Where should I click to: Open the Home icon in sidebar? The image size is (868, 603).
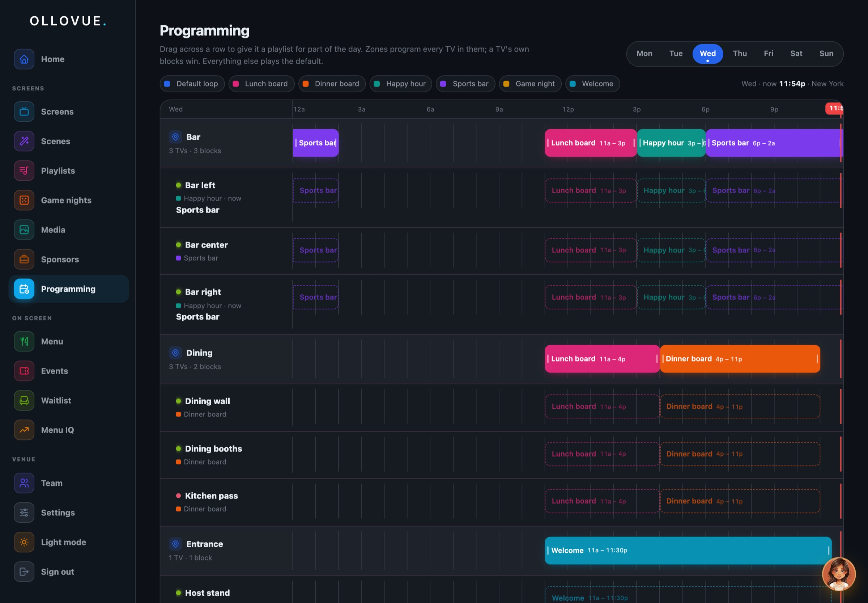coord(24,59)
